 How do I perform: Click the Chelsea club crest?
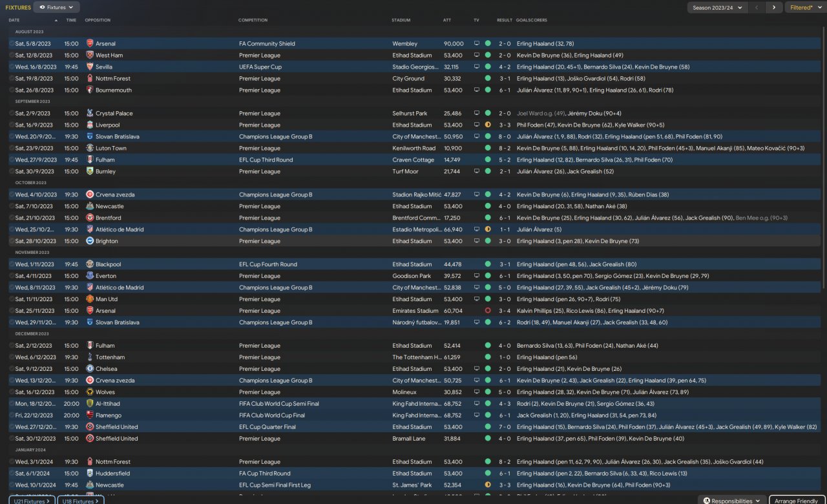[x=90, y=369]
